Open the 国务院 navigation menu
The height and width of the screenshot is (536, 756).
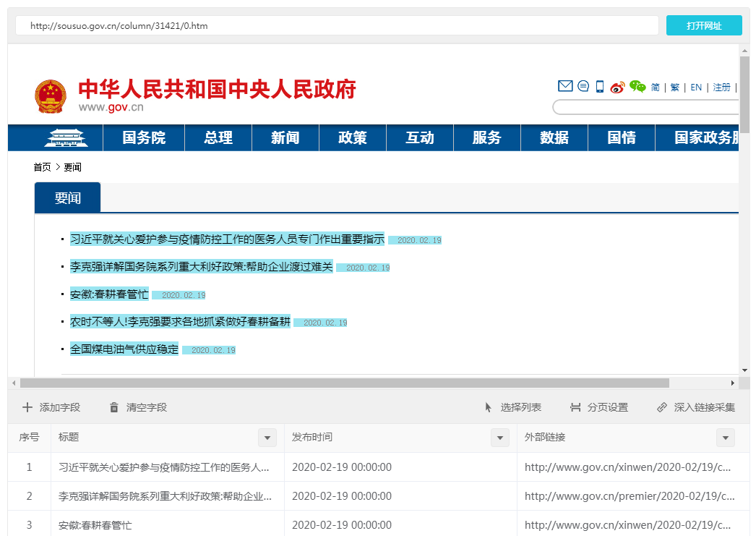pyautogui.click(x=144, y=138)
